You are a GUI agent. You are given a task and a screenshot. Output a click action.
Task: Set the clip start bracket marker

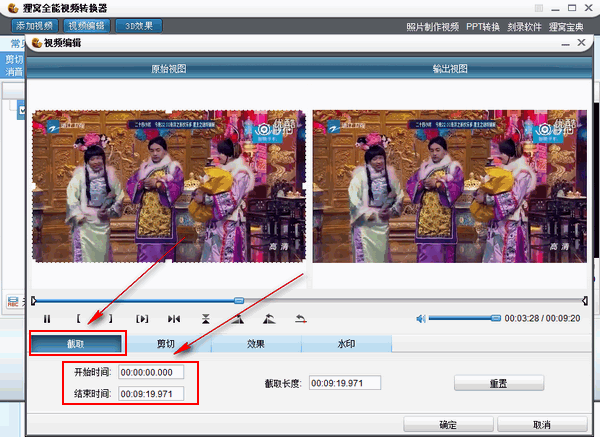[78, 318]
